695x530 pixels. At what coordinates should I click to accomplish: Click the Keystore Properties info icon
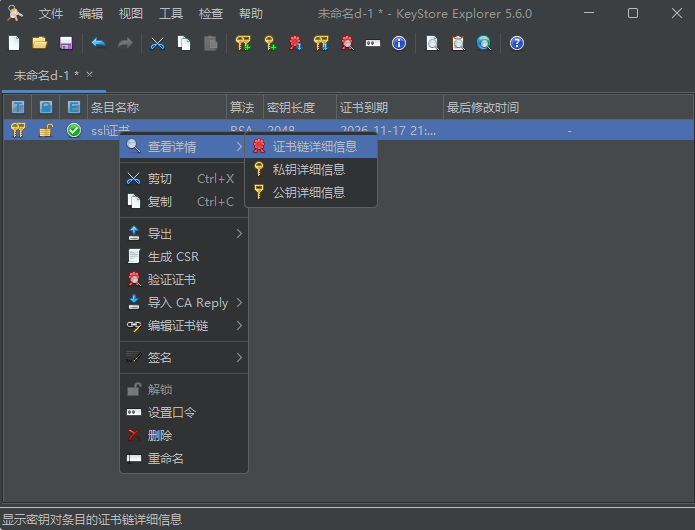[399, 43]
